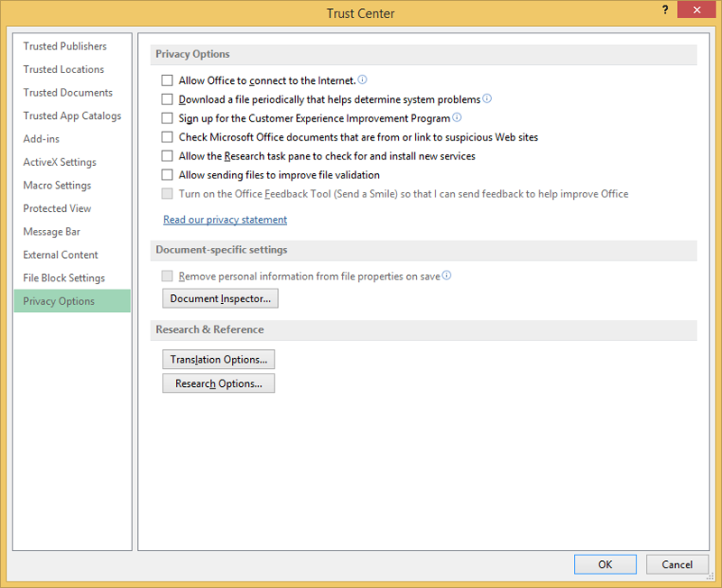Select External Content

point(72,255)
